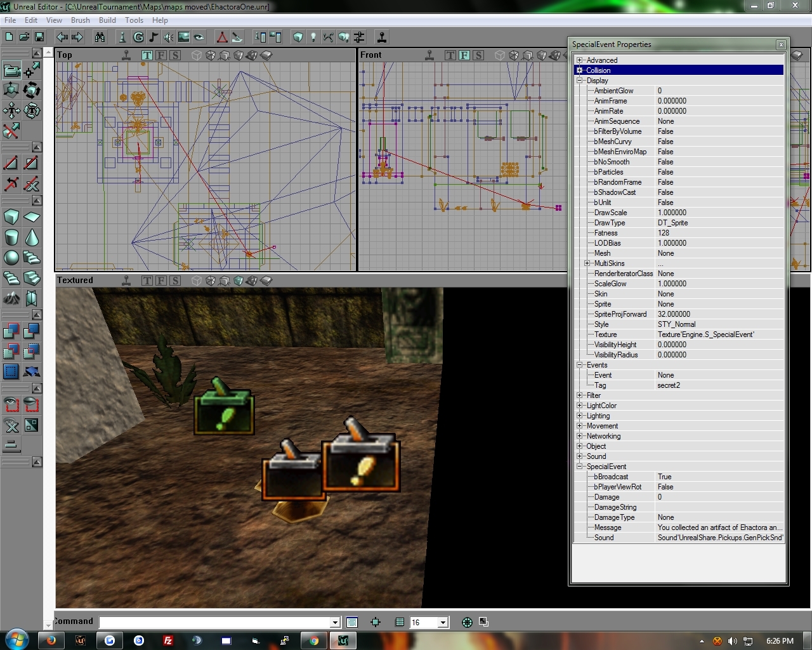Open the Actor Class browser (chess pawn icon)
The height and width of the screenshot is (650, 812).
coord(123,37)
